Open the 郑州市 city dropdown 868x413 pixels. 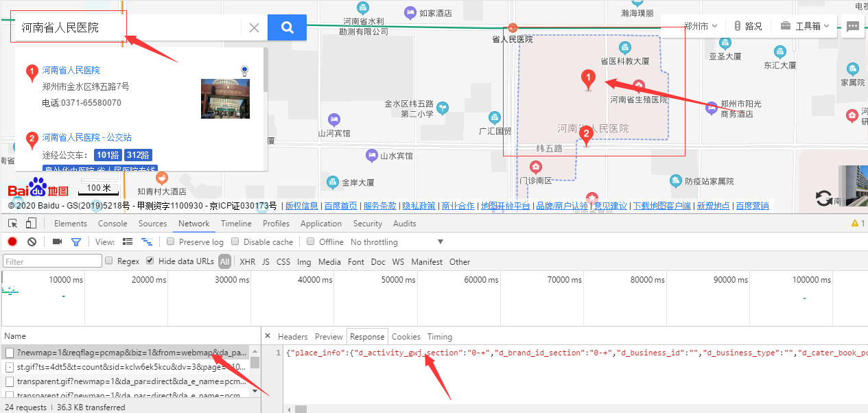click(701, 26)
